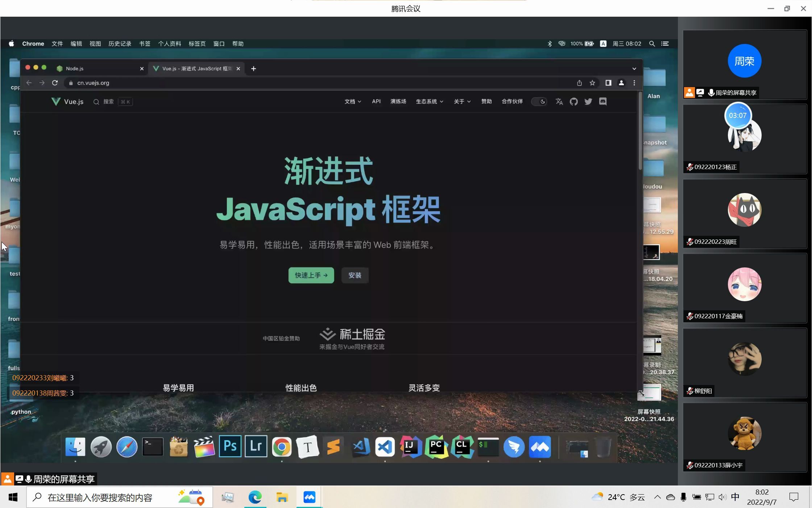Open PyCharm in the dock
Screen dimensions: 812x508
pyautogui.click(x=436, y=447)
